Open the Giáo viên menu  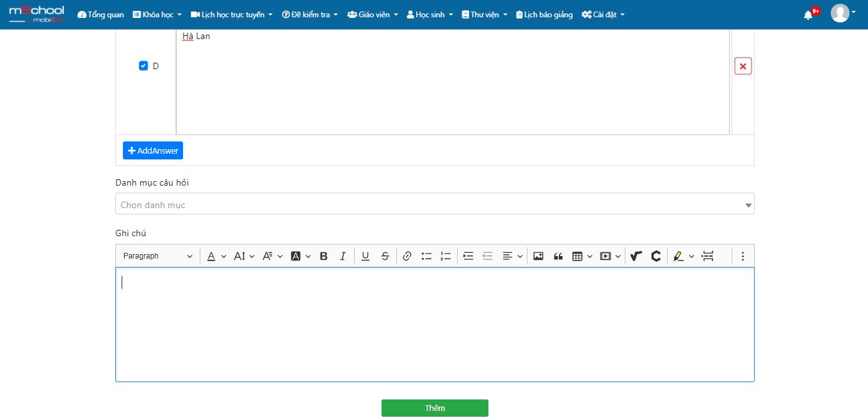[373, 15]
